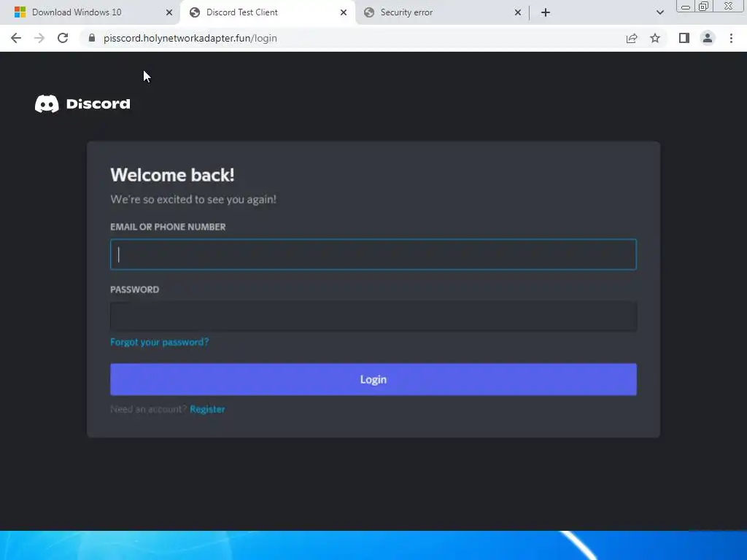This screenshot has height=560, width=747.
Task: Bookmark this page with the star icon
Action: pyautogui.click(x=655, y=38)
